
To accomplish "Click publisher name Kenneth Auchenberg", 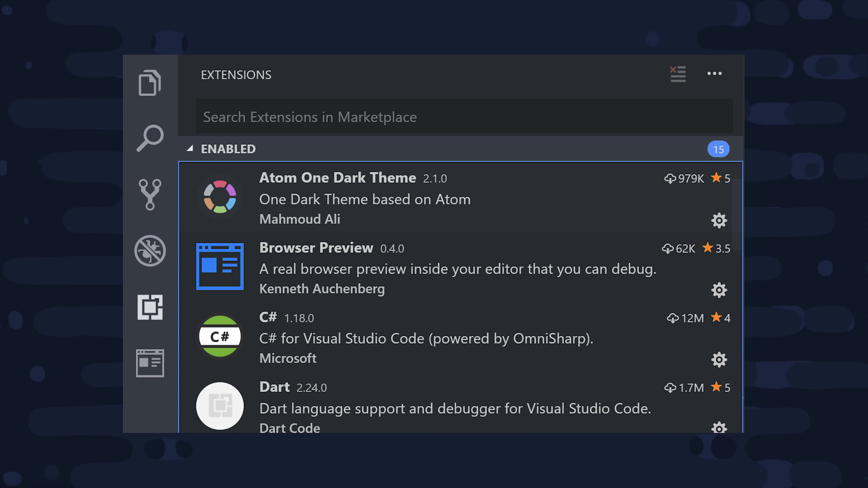I will tap(322, 289).
